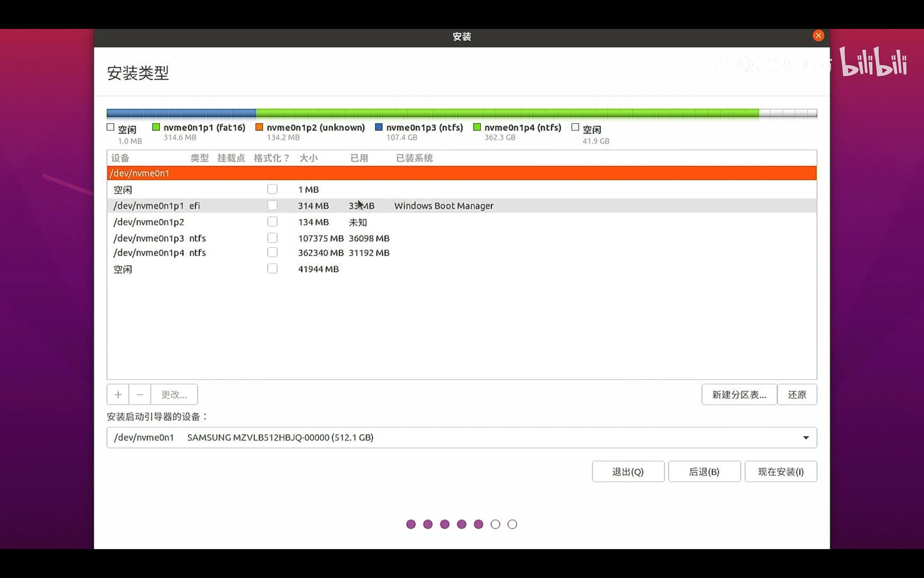Click the minus remove partition button
924x578 pixels.
[x=140, y=394]
